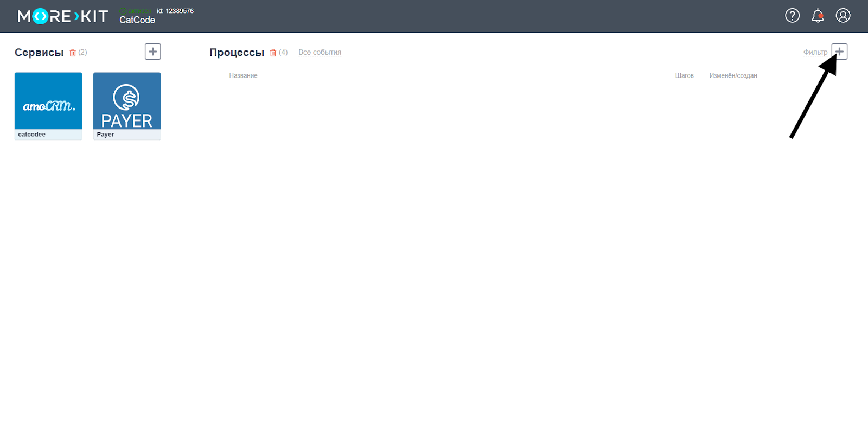Open the amoCRM catcodee service tile
This screenshot has height=426, width=868.
point(48,106)
